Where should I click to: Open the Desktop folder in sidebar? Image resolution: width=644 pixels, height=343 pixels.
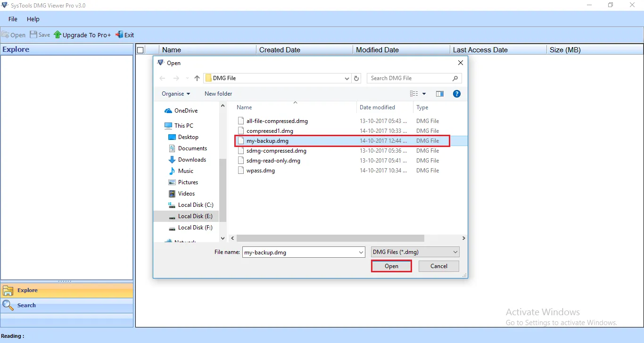[183, 137]
